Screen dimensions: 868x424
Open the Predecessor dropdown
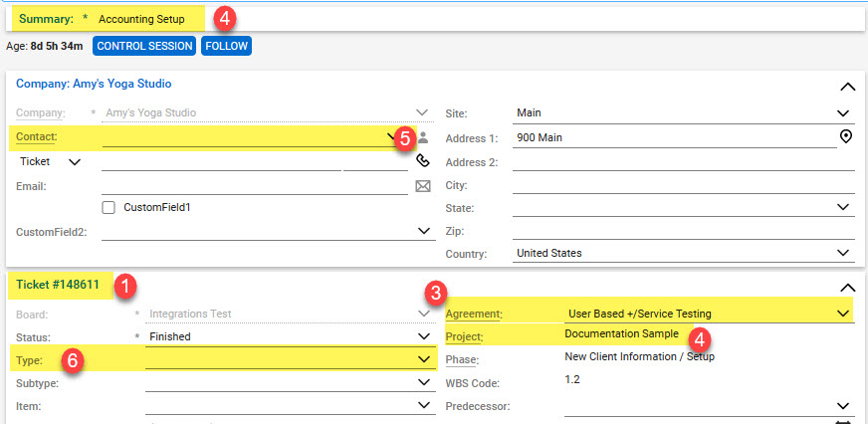(x=843, y=406)
